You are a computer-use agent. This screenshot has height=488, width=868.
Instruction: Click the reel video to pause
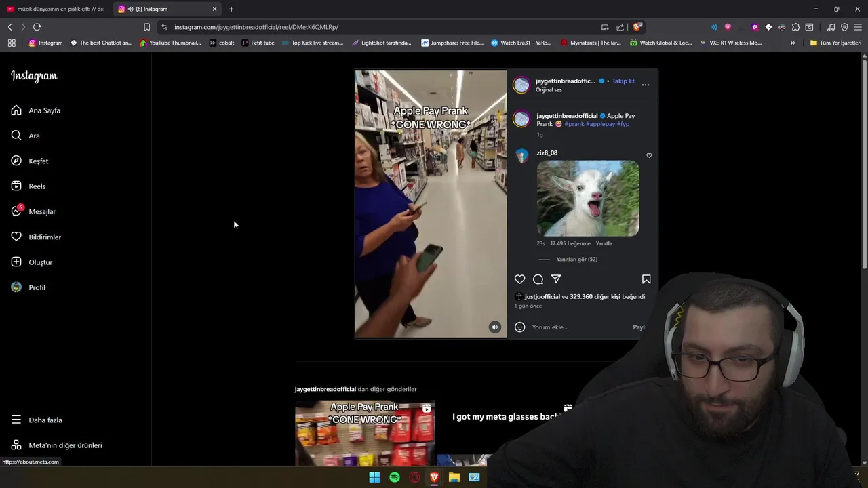click(x=431, y=204)
